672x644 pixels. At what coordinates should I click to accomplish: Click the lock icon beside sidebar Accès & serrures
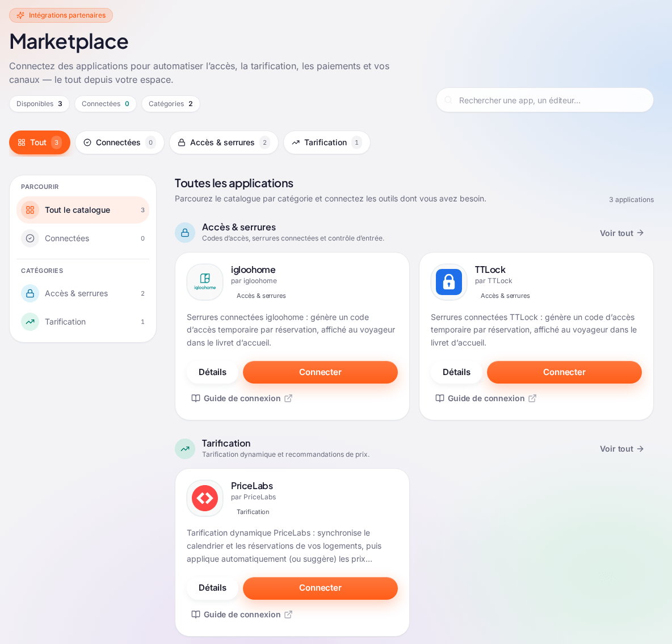click(x=30, y=293)
